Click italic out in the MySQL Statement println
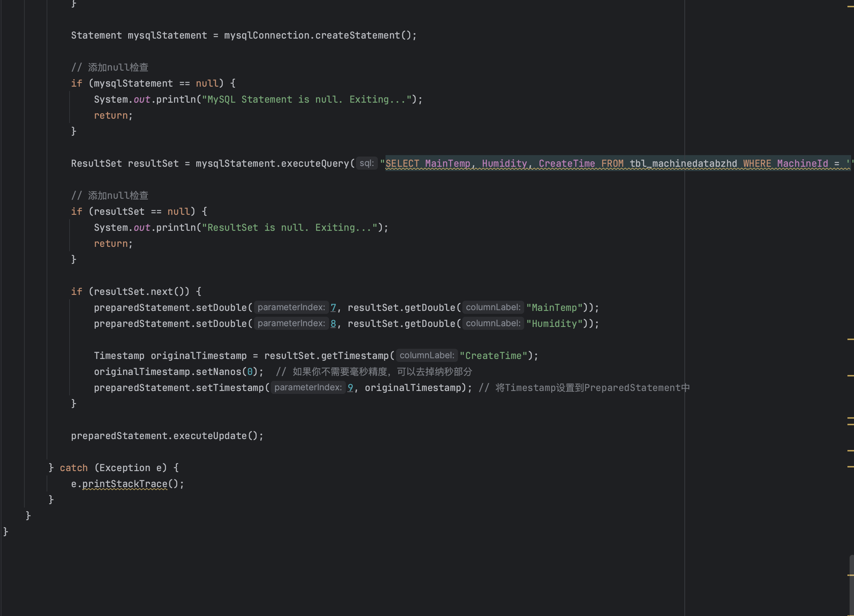Viewport: 854px width, 616px height. point(142,99)
